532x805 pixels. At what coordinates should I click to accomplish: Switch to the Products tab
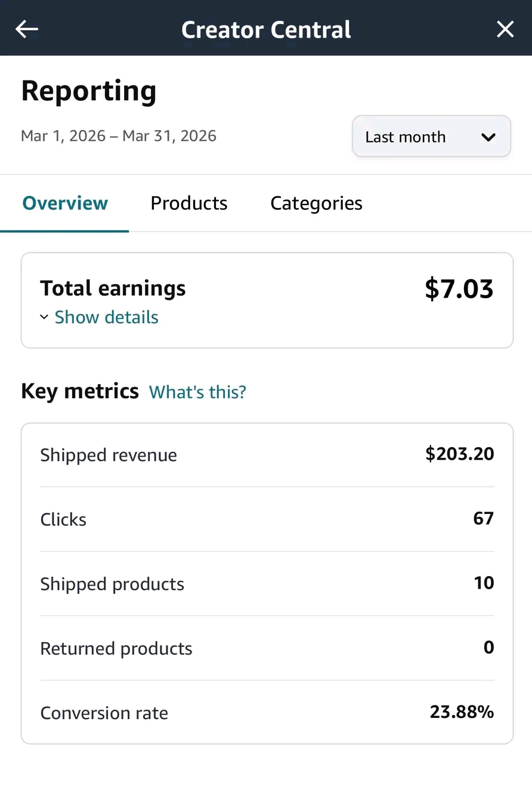tap(189, 203)
